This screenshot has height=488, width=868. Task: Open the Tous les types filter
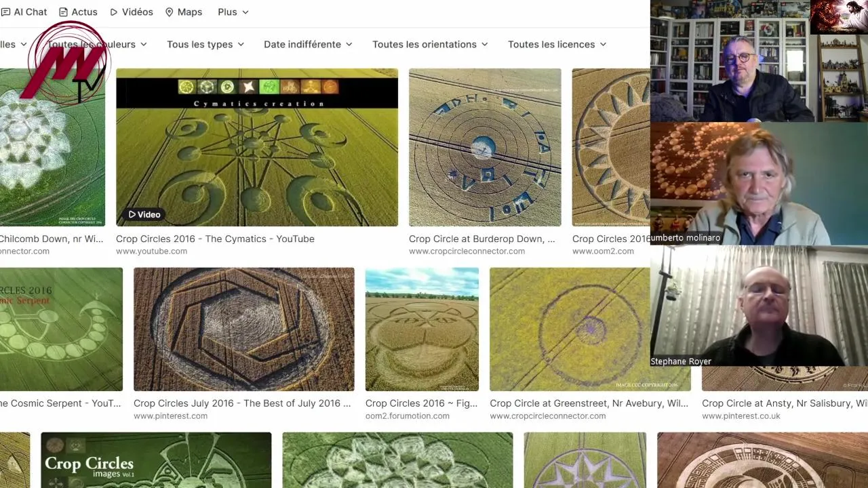pos(205,44)
